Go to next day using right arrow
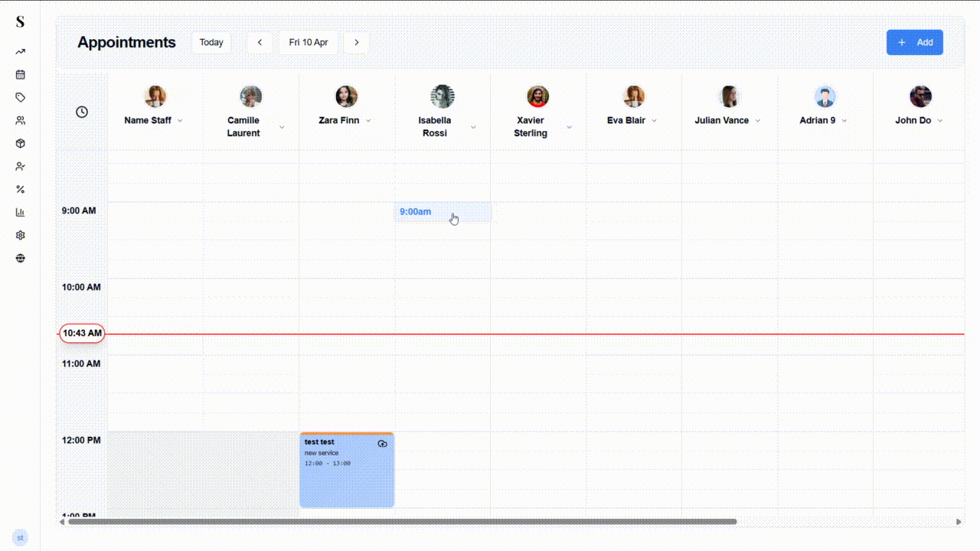This screenshot has height=551, width=980. coord(356,42)
